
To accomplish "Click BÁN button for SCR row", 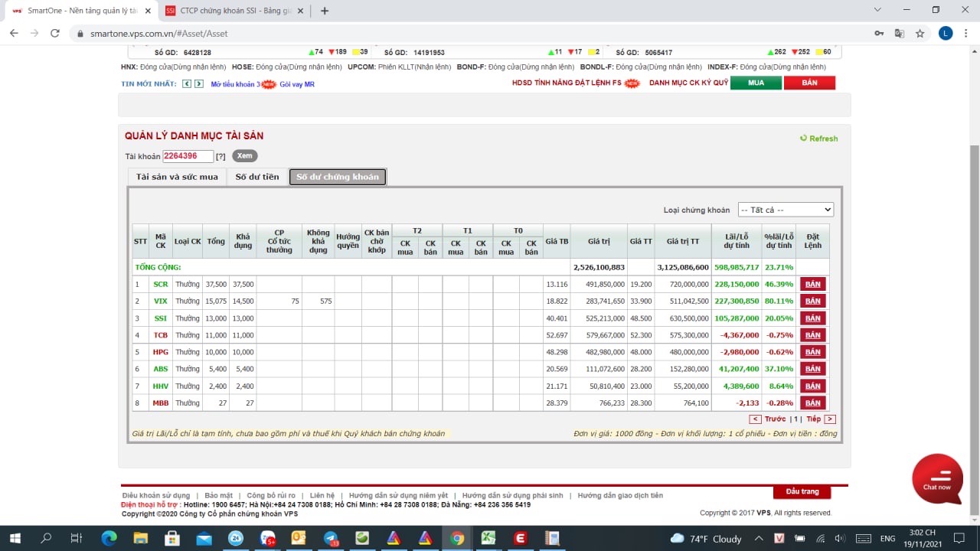I will click(812, 284).
